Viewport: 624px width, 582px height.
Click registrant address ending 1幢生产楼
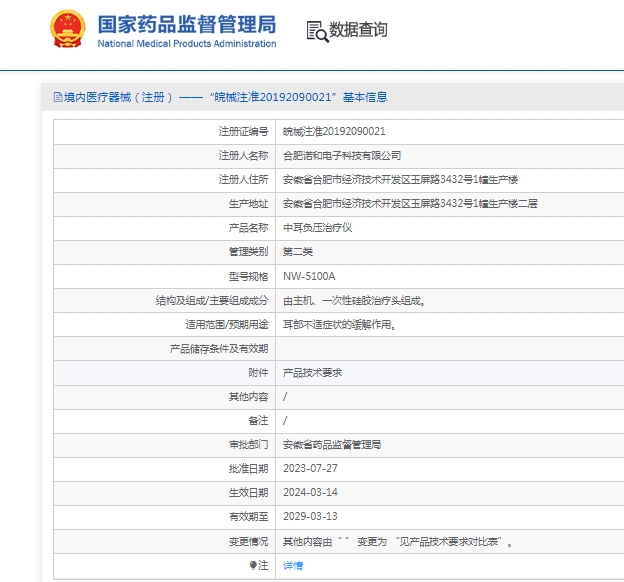coord(400,180)
